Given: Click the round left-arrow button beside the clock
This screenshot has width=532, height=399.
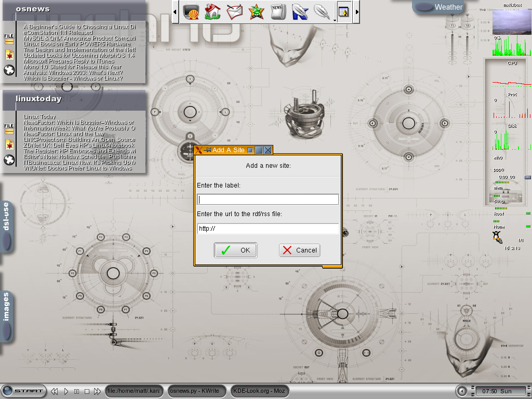Looking at the screenshot, I should pyautogui.click(x=462, y=391).
